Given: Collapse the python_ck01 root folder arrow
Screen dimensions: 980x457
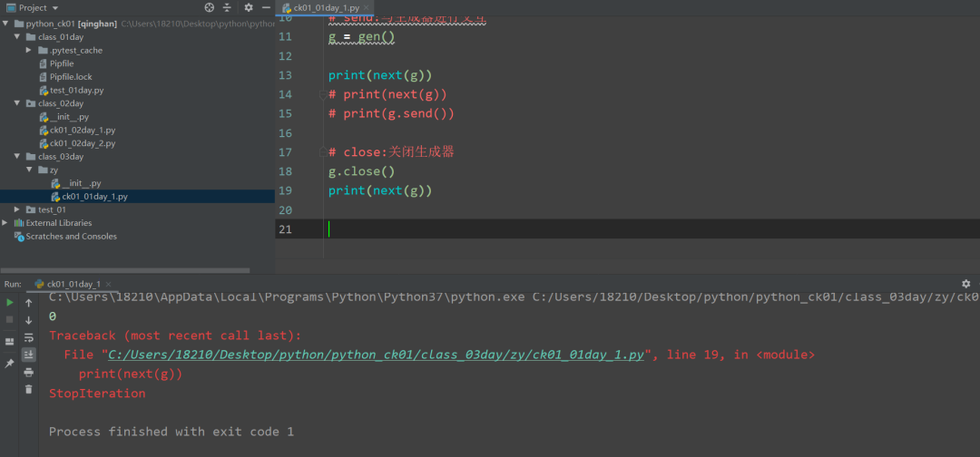Looking at the screenshot, I should (5, 24).
